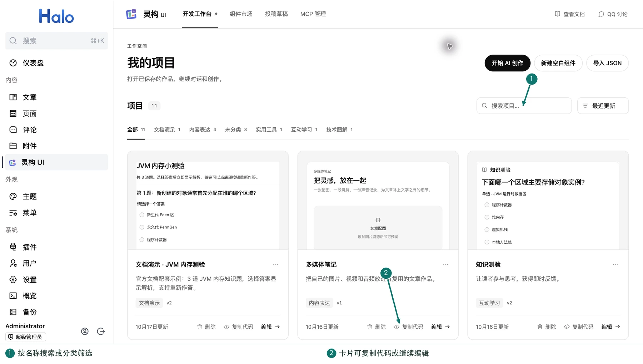Click the 导入 JSON button
This screenshot has width=643, height=364.
click(607, 63)
